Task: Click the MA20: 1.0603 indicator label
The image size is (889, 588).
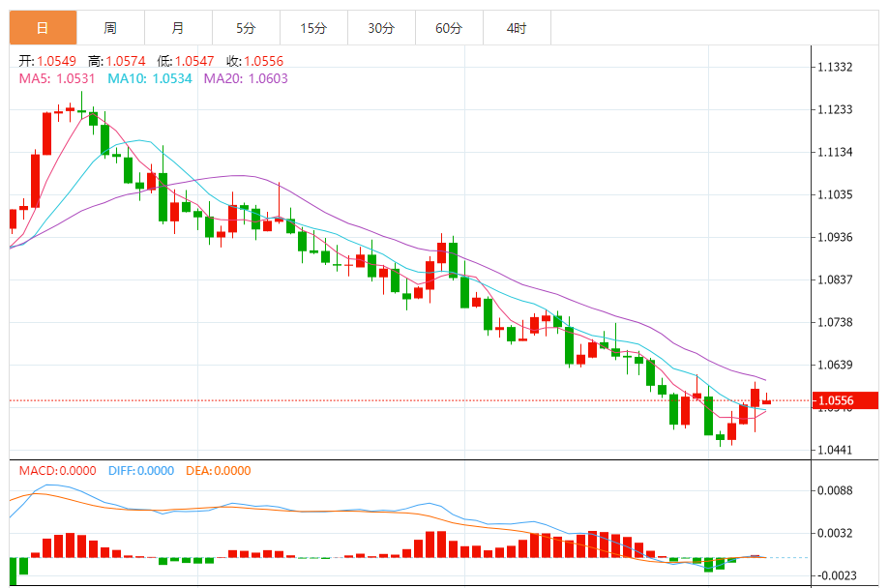Action: coord(246,78)
